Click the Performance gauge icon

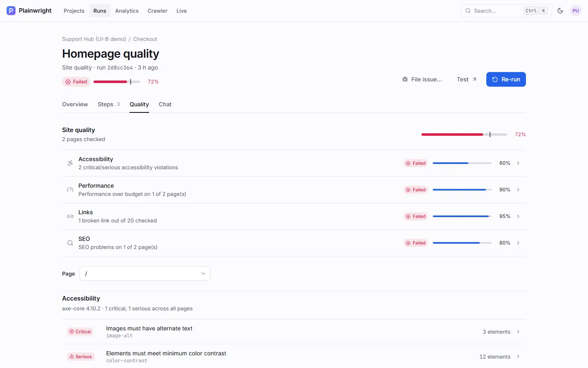point(70,190)
